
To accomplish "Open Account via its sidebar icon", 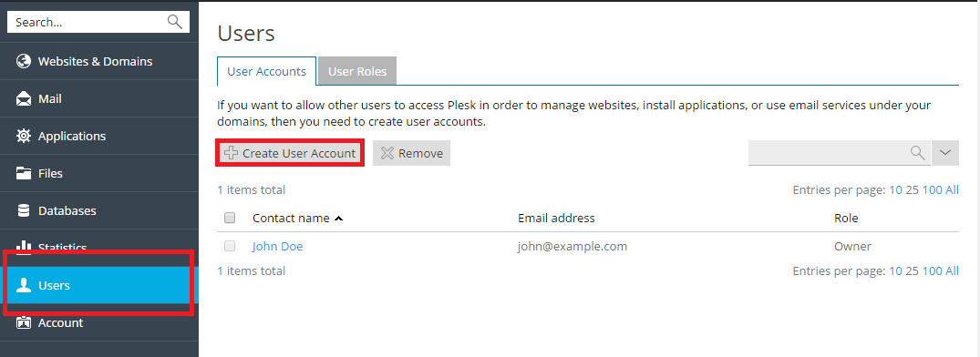I will coord(24,322).
